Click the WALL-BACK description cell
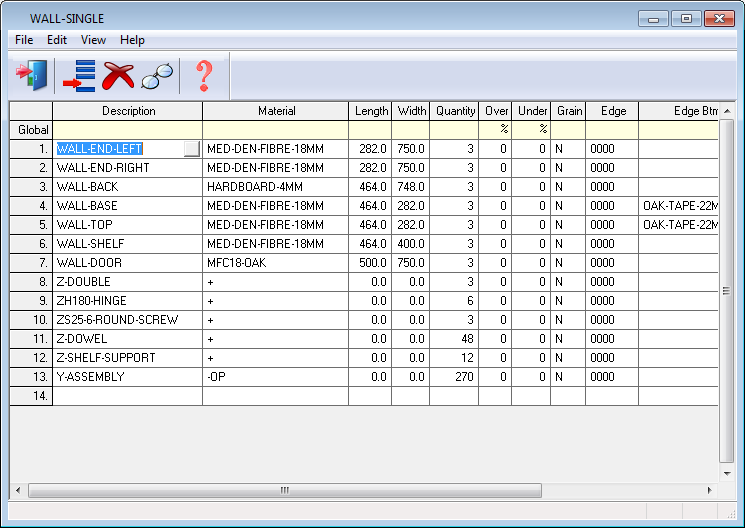The image size is (745, 528). point(128,187)
